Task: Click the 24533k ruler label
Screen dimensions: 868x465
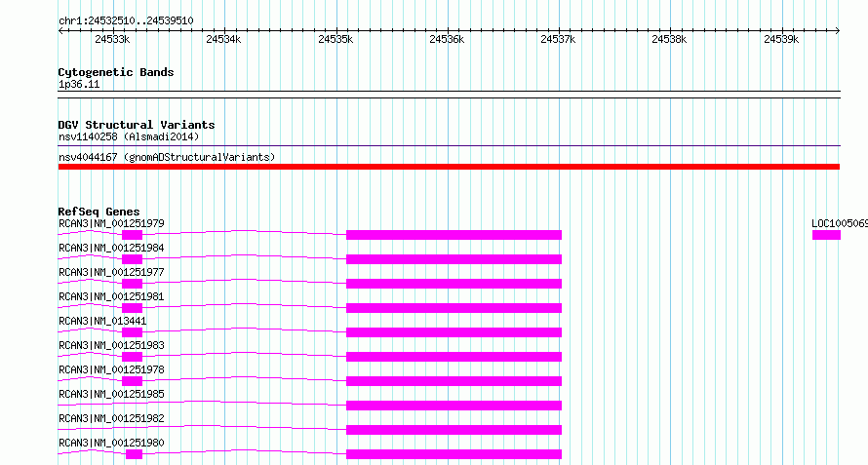Action: [x=112, y=39]
